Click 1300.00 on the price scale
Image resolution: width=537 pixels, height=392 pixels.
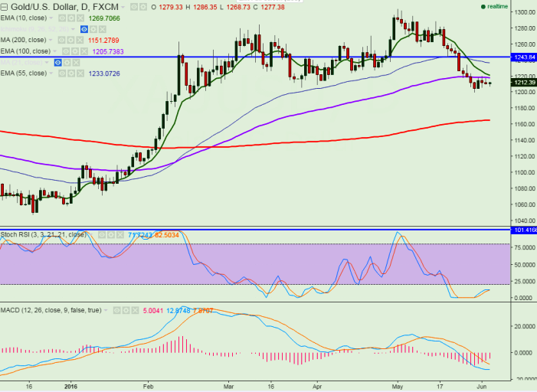[x=524, y=12]
